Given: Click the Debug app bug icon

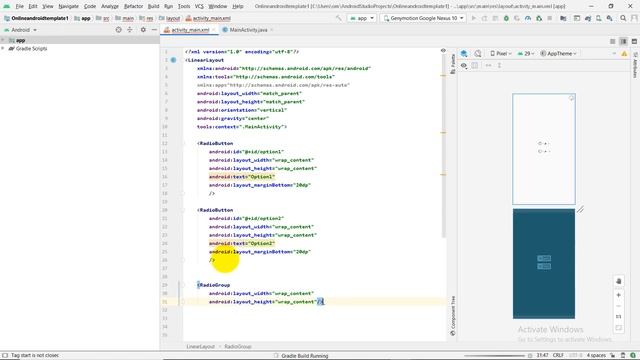Looking at the screenshot, I should coord(506,18).
